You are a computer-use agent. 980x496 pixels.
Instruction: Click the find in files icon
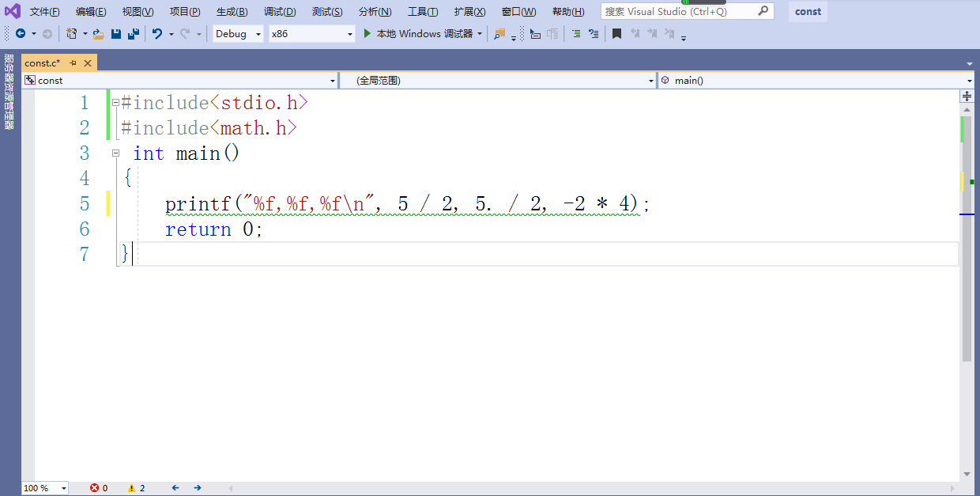tap(499, 34)
